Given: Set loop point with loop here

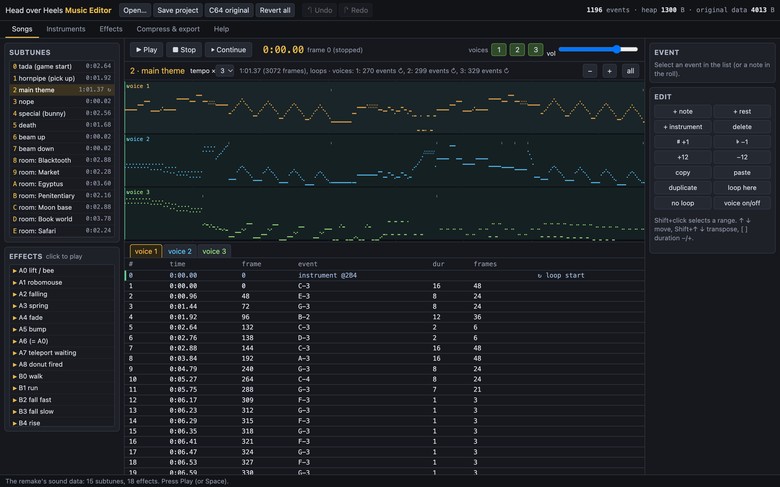Looking at the screenshot, I should 742,188.
